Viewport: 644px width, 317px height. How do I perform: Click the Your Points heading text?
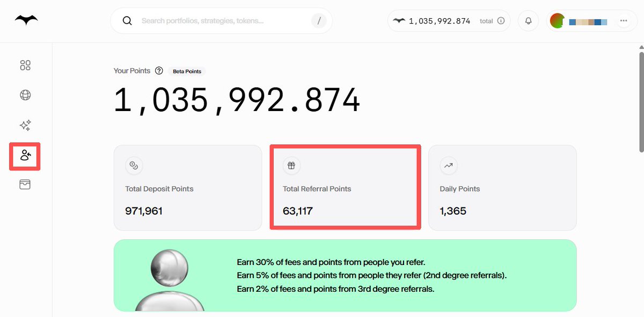click(132, 71)
